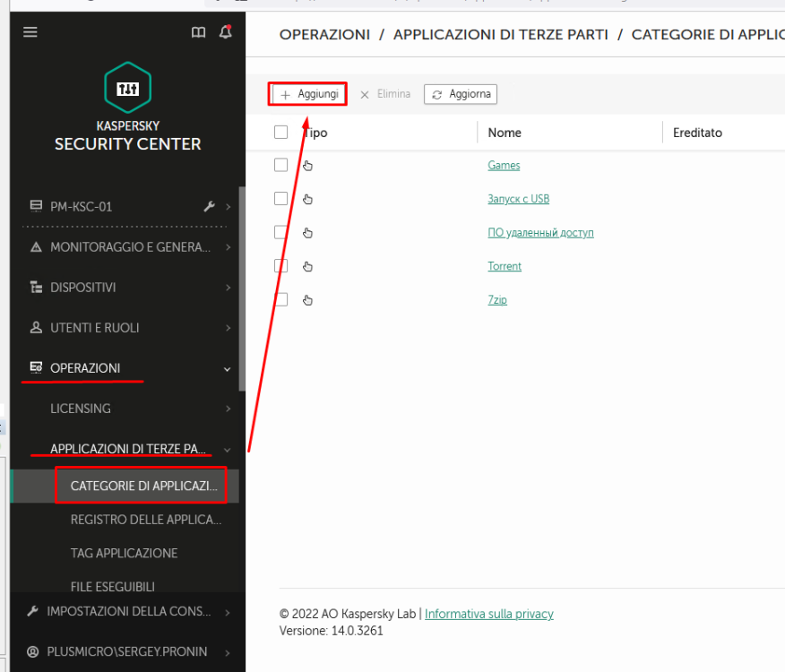Select Categorie di Applicazi... menu entry
Image resolution: width=785 pixels, height=672 pixels.
click(x=143, y=486)
